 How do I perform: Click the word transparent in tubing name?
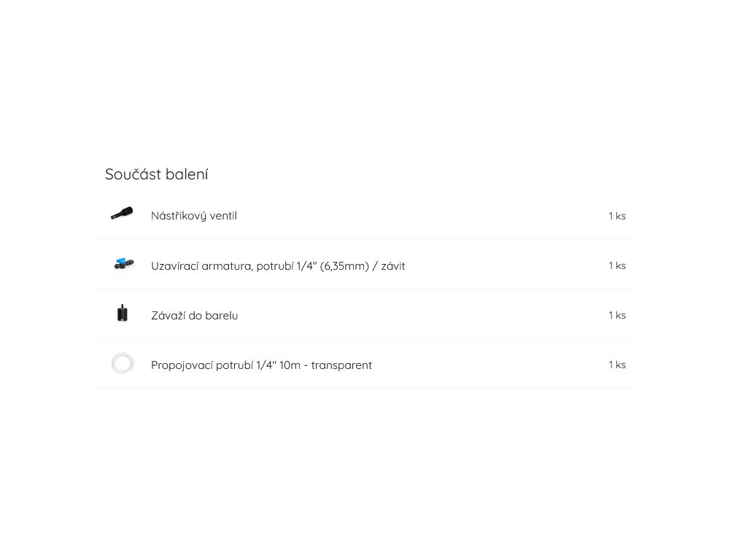[x=341, y=365]
